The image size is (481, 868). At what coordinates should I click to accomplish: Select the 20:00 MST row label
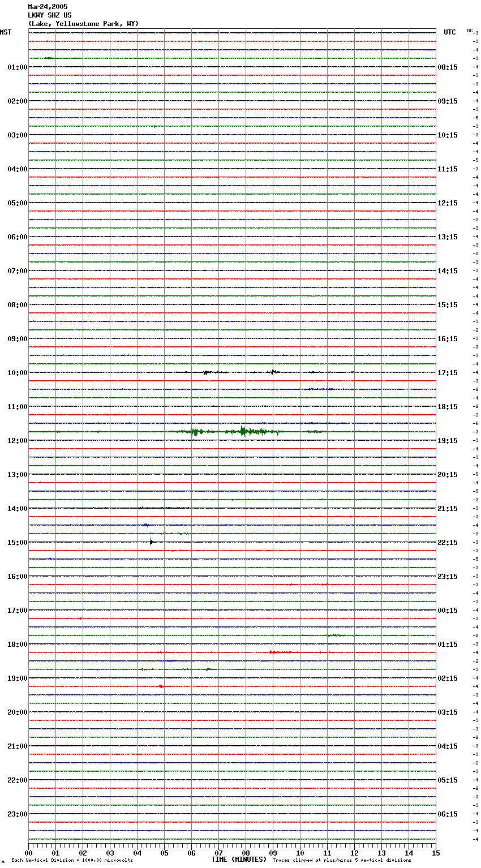pyautogui.click(x=18, y=712)
